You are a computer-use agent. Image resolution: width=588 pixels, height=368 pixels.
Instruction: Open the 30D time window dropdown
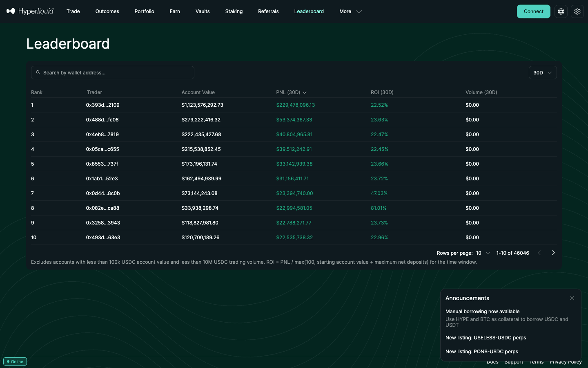[543, 73]
